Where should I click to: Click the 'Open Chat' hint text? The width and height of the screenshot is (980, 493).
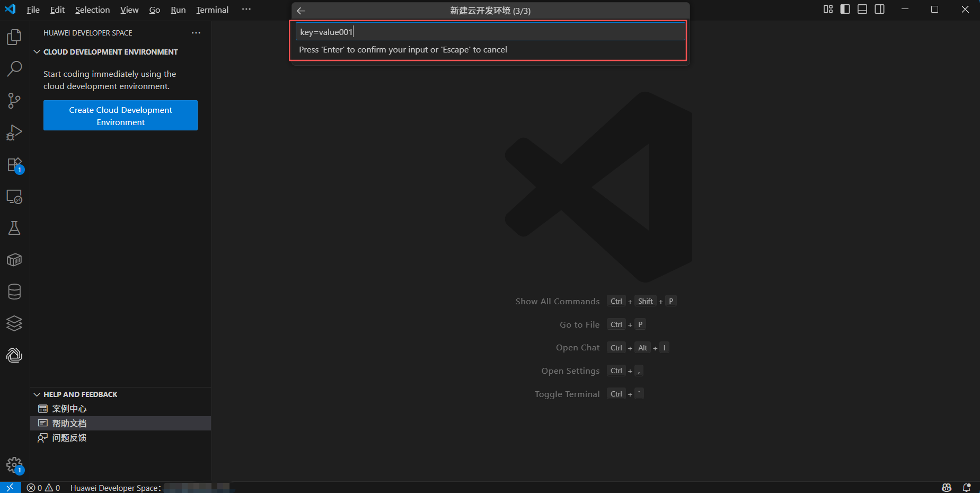point(578,348)
